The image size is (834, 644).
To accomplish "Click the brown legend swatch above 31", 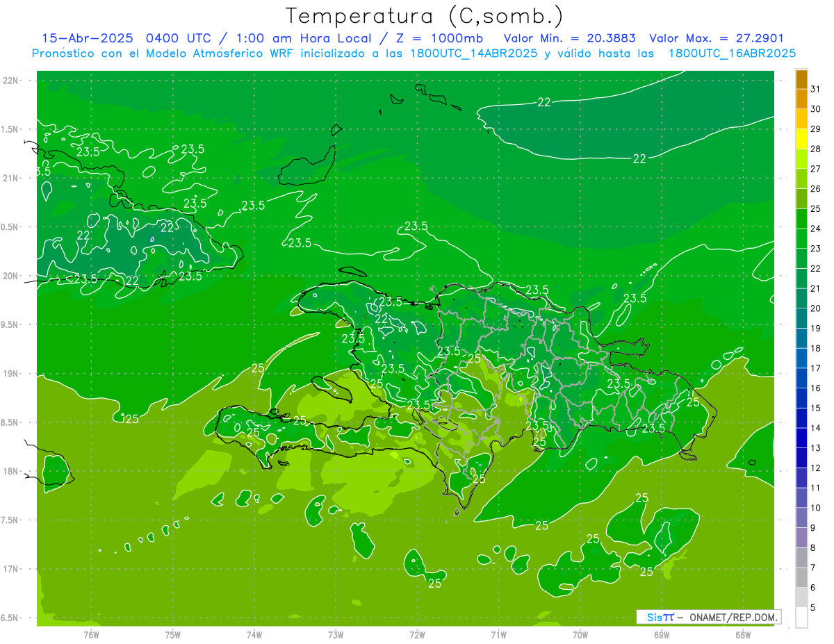I will (x=801, y=79).
